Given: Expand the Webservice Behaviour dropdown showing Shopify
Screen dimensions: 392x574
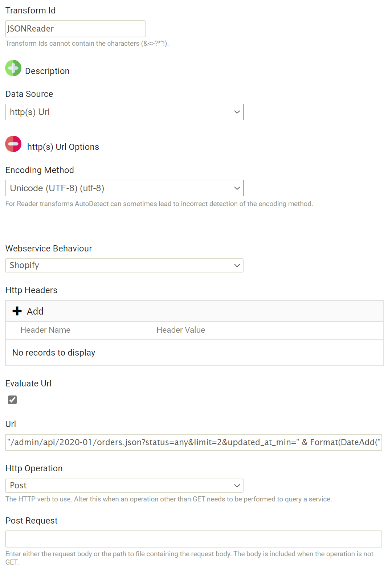Looking at the screenshot, I should [124, 265].
